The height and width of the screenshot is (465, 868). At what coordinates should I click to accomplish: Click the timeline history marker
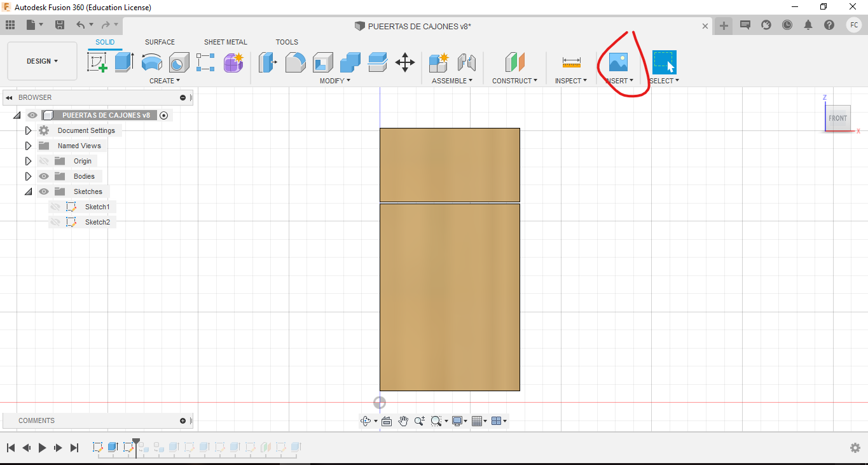(135, 447)
